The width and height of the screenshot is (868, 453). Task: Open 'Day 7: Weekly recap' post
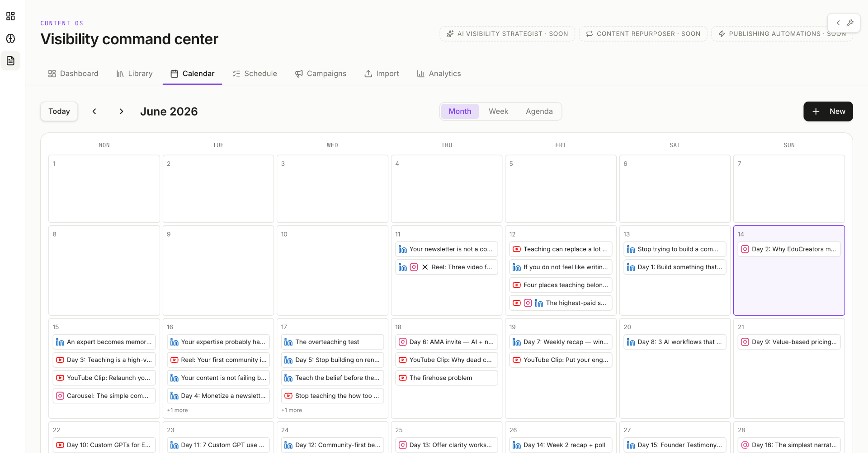click(x=561, y=342)
